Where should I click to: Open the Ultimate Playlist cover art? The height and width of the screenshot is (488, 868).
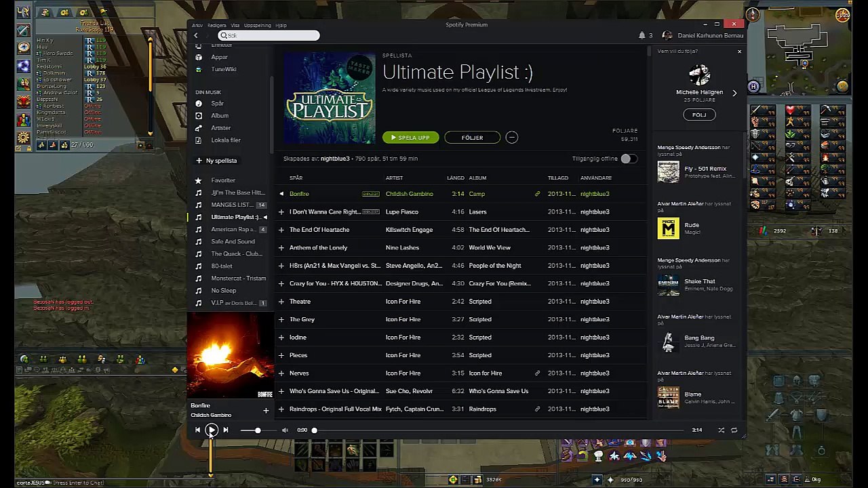click(x=330, y=99)
